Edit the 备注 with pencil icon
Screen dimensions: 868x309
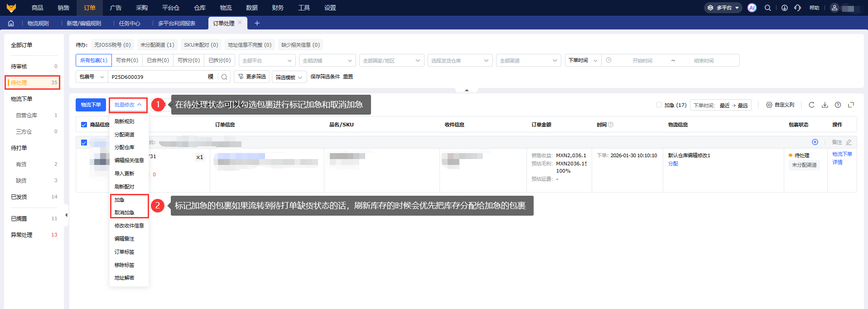tap(849, 142)
